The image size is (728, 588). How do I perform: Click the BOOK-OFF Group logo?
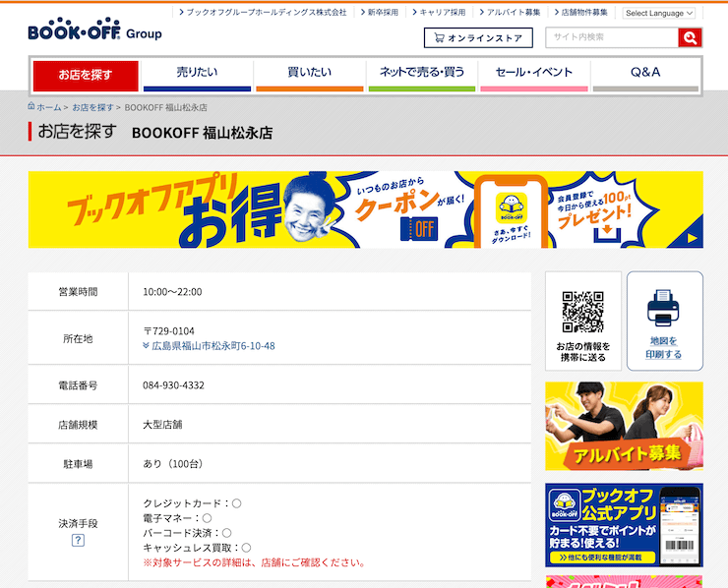[94, 29]
